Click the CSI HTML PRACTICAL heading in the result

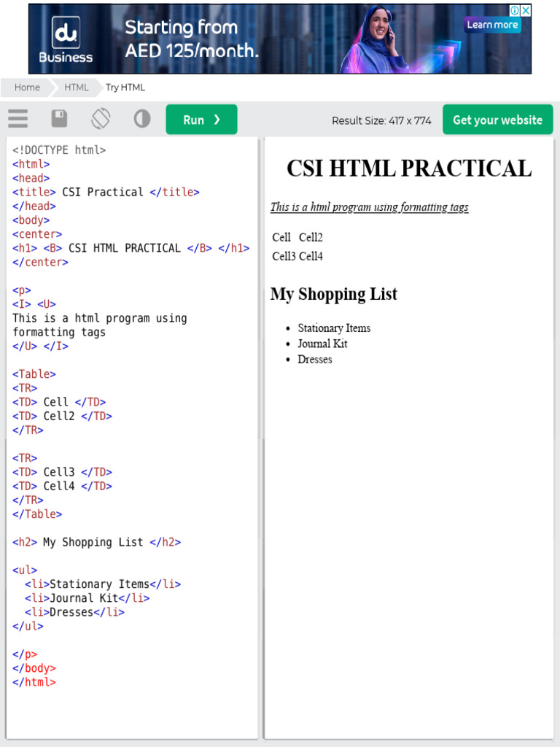click(x=408, y=169)
